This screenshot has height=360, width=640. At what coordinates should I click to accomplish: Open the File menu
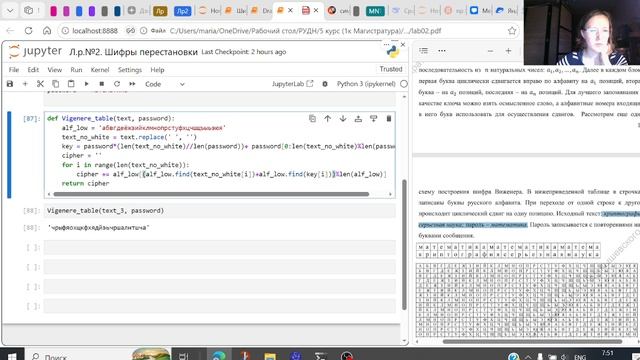point(14,70)
